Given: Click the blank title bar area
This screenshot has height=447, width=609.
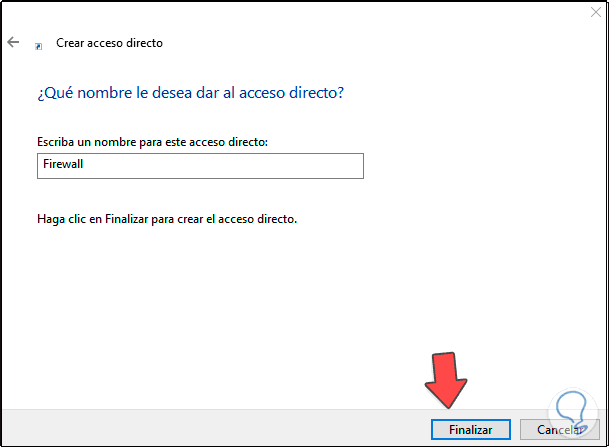Looking at the screenshot, I should (300, 14).
